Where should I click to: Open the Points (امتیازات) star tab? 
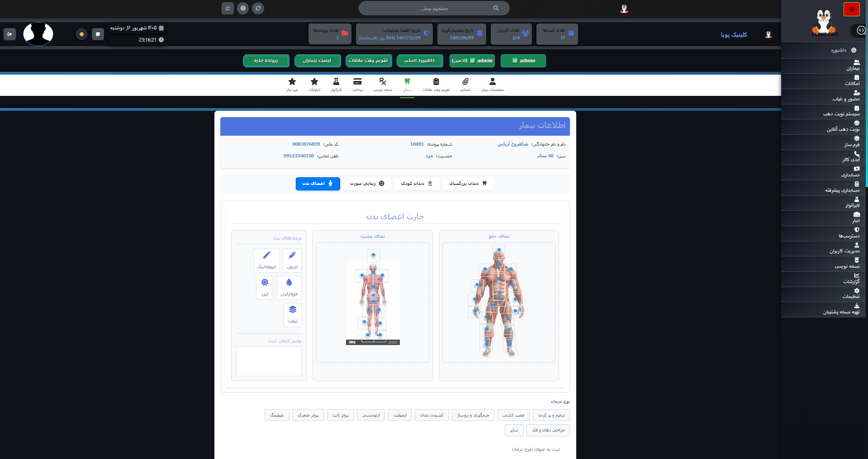coord(314,85)
